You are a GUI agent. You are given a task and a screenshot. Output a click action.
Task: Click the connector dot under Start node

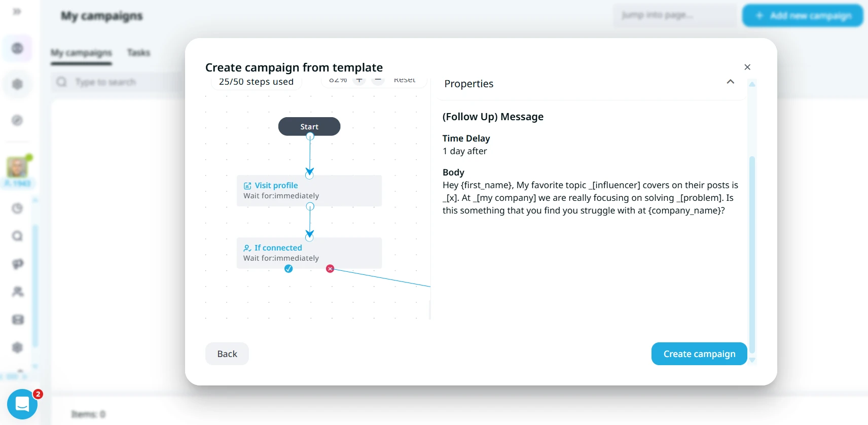[309, 136]
